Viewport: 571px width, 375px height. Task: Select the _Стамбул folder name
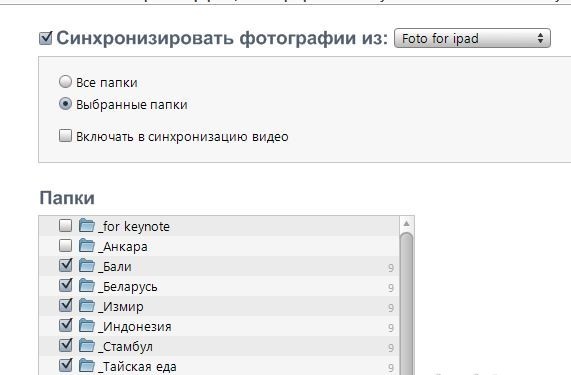[x=126, y=347]
